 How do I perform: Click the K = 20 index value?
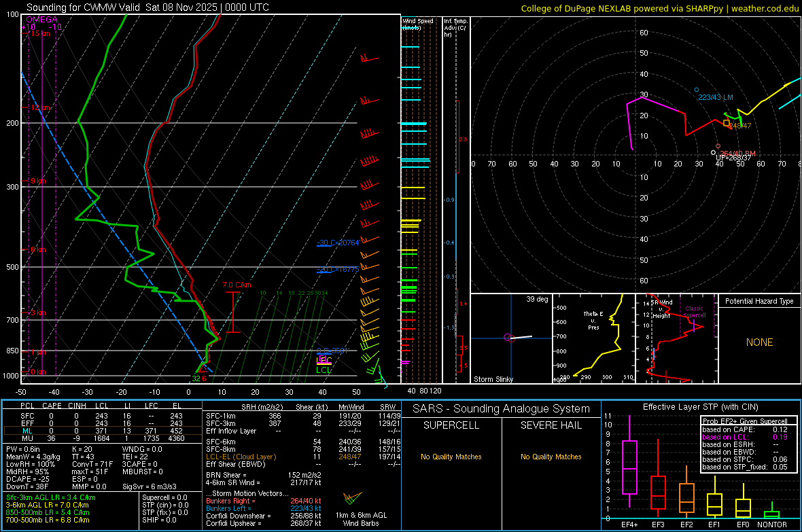click(x=82, y=449)
